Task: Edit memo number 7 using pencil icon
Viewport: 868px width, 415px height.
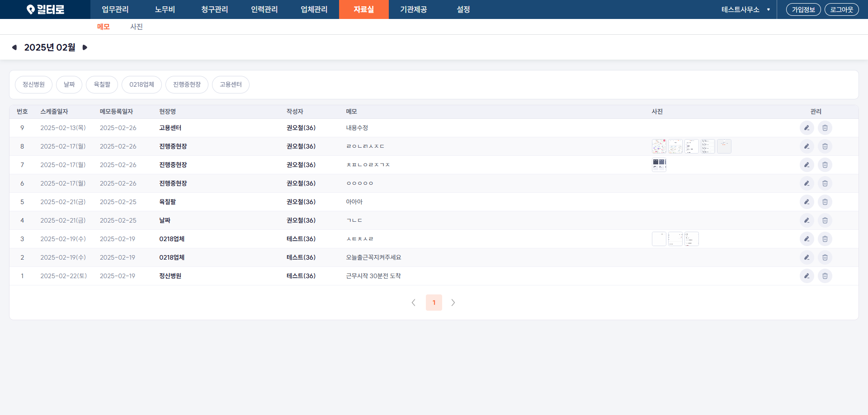Action: pyautogui.click(x=807, y=165)
